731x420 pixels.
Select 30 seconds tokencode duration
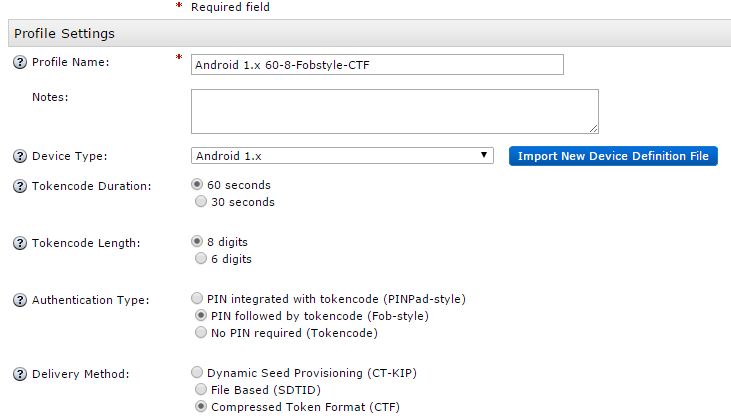point(198,202)
